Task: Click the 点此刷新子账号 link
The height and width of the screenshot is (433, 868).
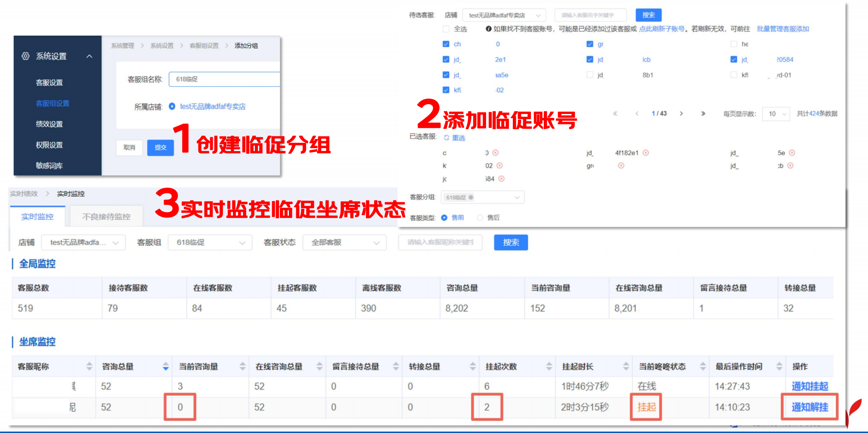Action: tap(661, 29)
